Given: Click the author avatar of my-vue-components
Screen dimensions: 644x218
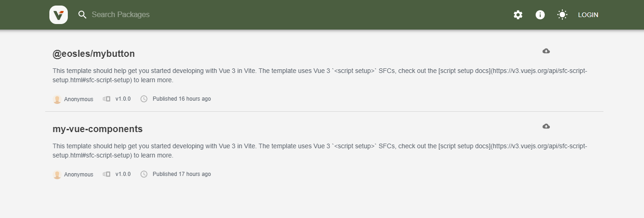Looking at the screenshot, I should click(57, 175).
